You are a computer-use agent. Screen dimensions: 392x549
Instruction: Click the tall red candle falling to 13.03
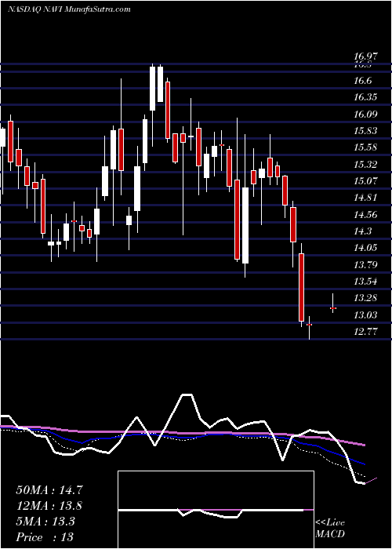301,287
